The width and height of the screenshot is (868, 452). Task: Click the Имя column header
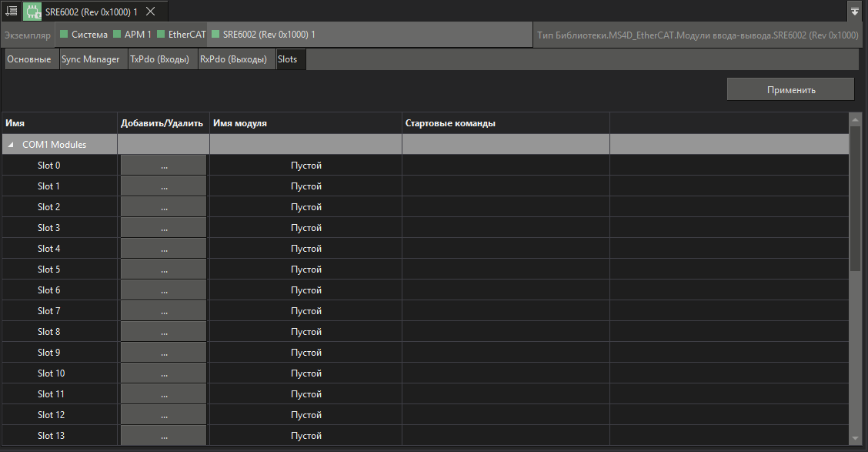[x=59, y=123]
